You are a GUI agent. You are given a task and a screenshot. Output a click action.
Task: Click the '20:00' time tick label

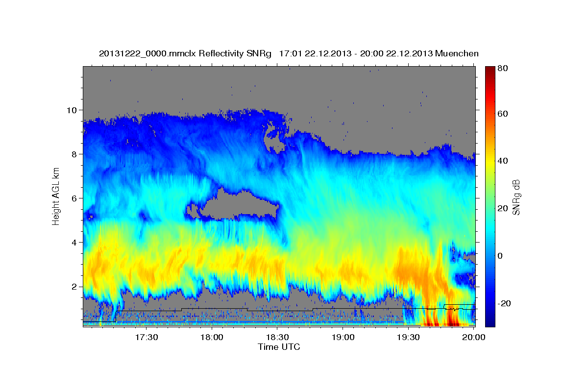pyautogui.click(x=474, y=338)
